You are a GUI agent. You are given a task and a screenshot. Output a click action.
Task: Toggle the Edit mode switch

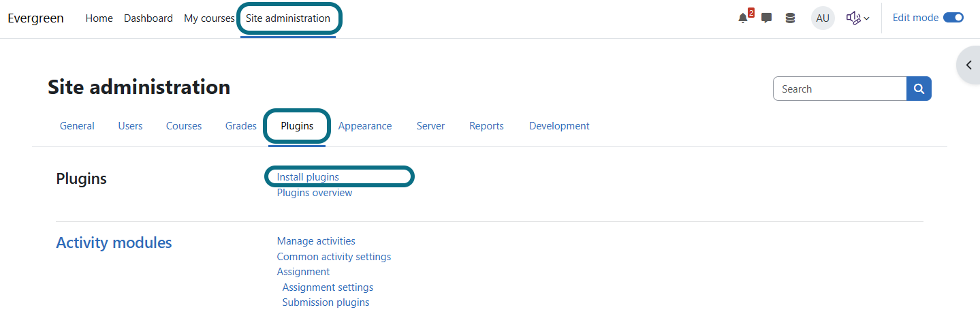pos(953,18)
